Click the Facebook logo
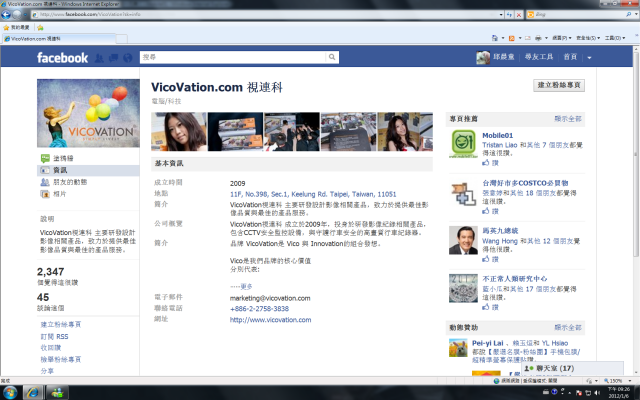 click(x=62, y=58)
